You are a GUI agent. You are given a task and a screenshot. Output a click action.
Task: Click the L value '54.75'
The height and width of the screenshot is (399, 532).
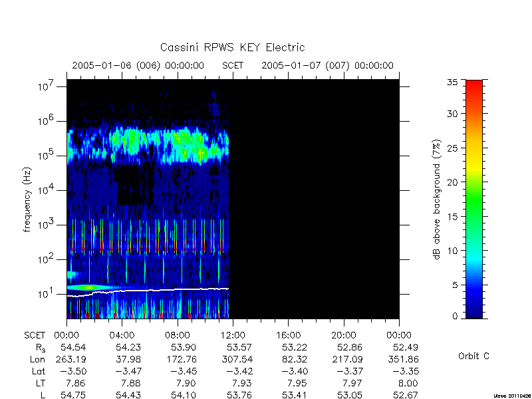(x=73, y=395)
